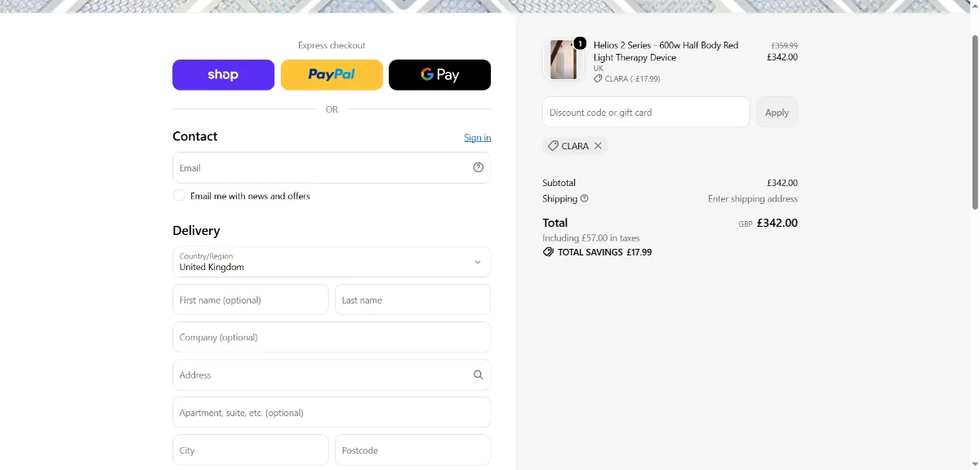Image resolution: width=980 pixels, height=470 pixels.
Task: Focus the Email input field
Action: coord(332,167)
